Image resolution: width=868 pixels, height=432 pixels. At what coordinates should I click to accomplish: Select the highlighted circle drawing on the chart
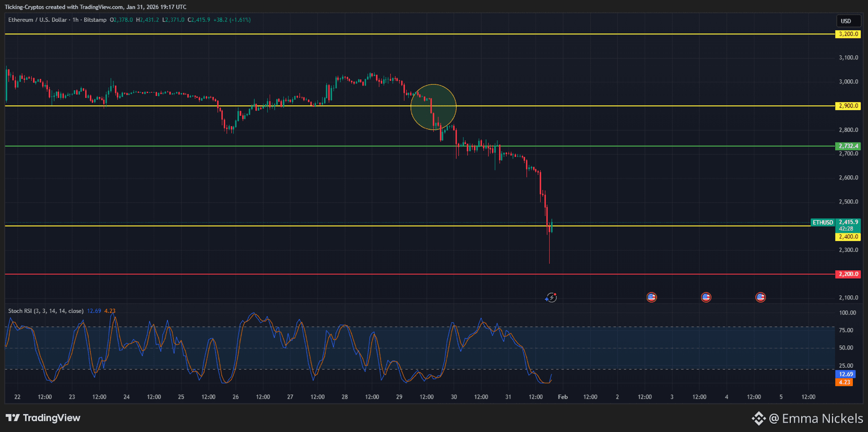coord(434,107)
